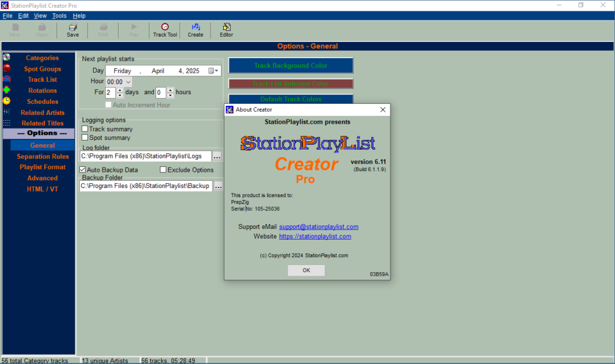Open HTML / VT options page
The width and height of the screenshot is (615, 364).
coord(43,189)
